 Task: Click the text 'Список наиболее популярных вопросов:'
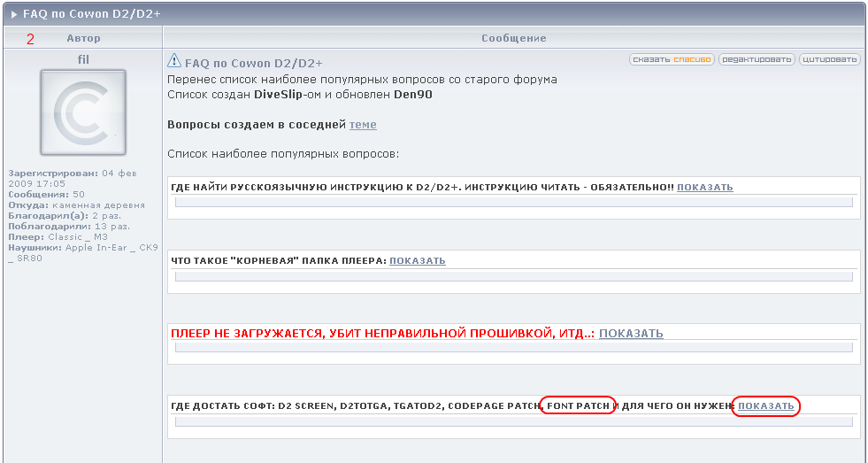(283, 153)
